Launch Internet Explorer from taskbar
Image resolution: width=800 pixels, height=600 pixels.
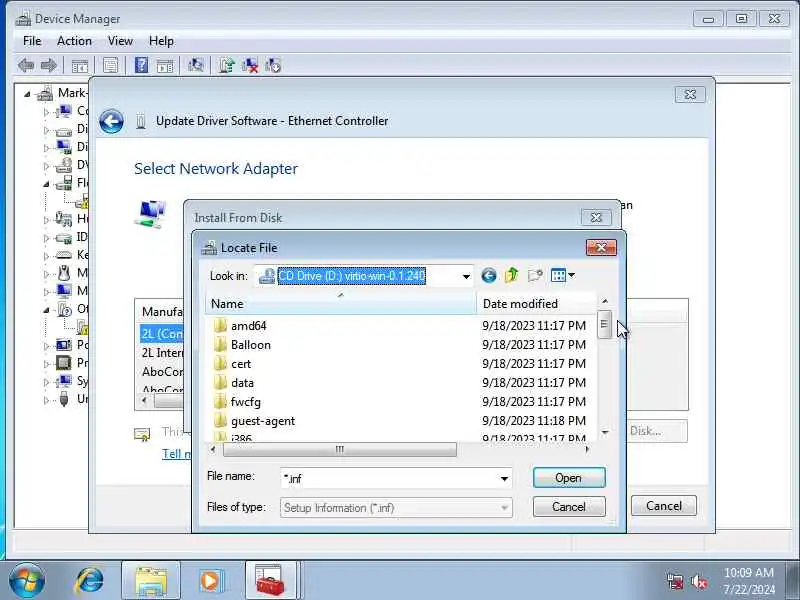point(89,581)
